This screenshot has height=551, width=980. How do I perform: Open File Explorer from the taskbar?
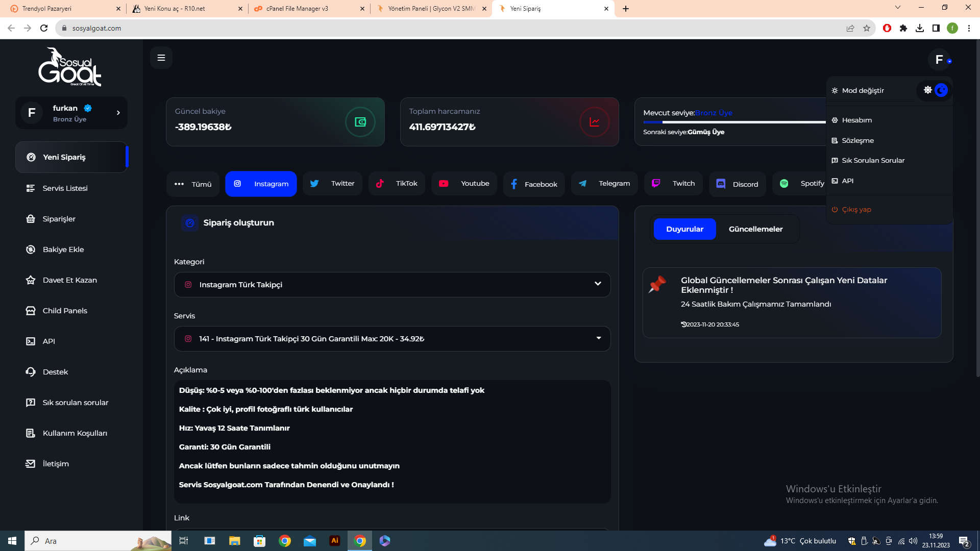pos(234,541)
